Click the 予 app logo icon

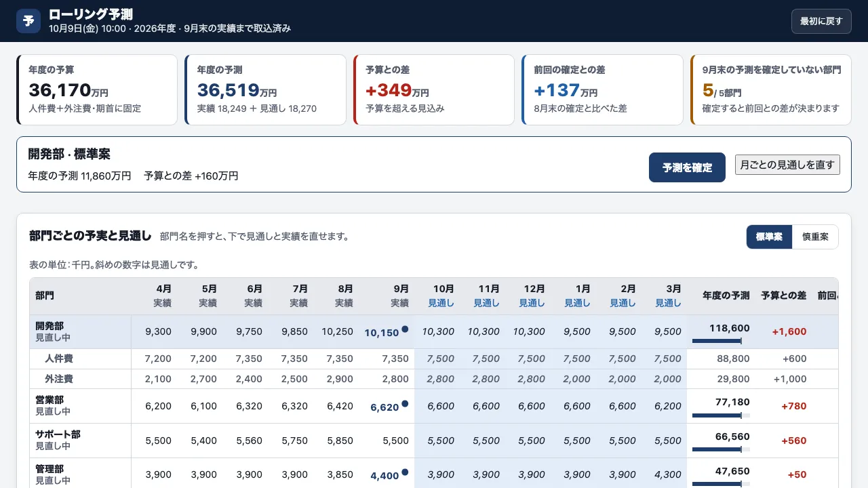click(28, 21)
